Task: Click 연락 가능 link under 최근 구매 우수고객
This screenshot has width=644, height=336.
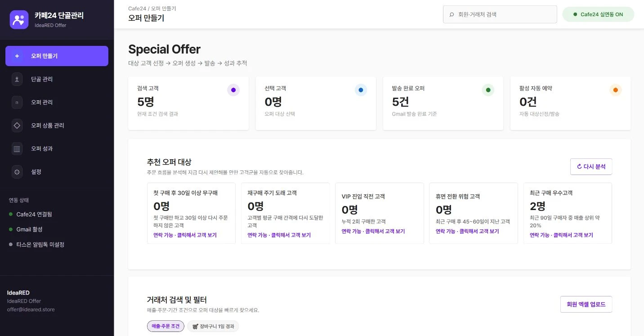Action: click(x=561, y=235)
